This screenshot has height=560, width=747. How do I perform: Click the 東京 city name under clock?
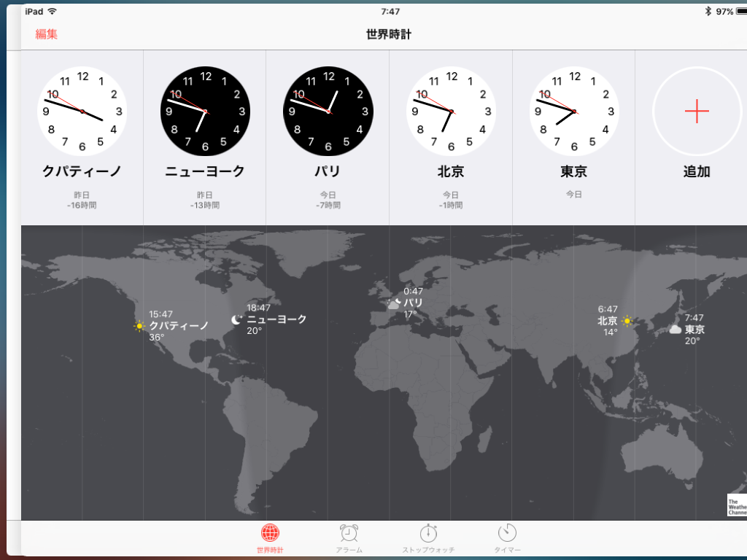point(573,171)
